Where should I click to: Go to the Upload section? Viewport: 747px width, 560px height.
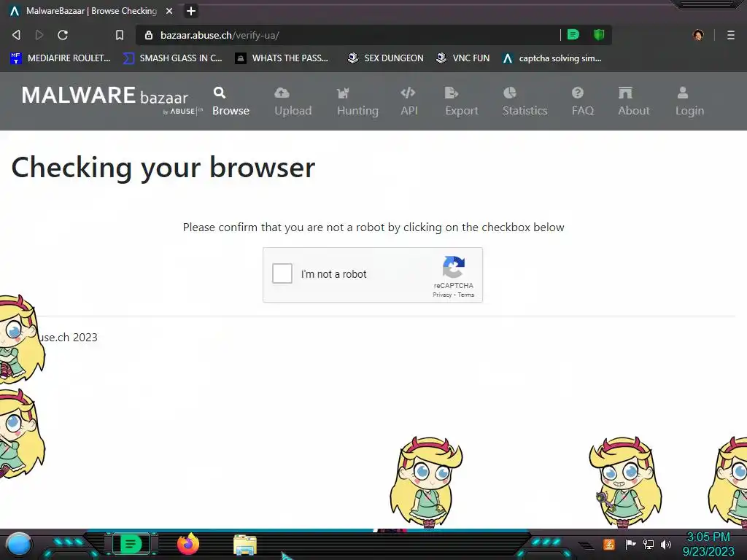coord(293,101)
